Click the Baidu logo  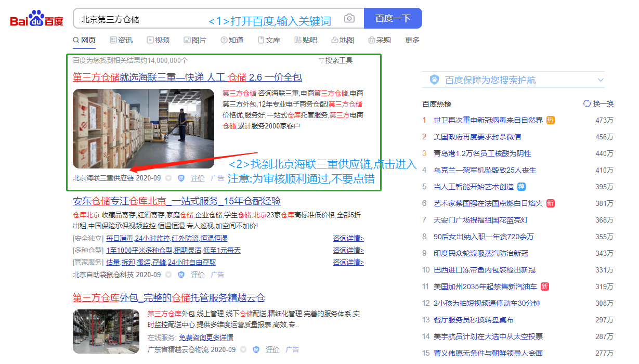click(37, 19)
